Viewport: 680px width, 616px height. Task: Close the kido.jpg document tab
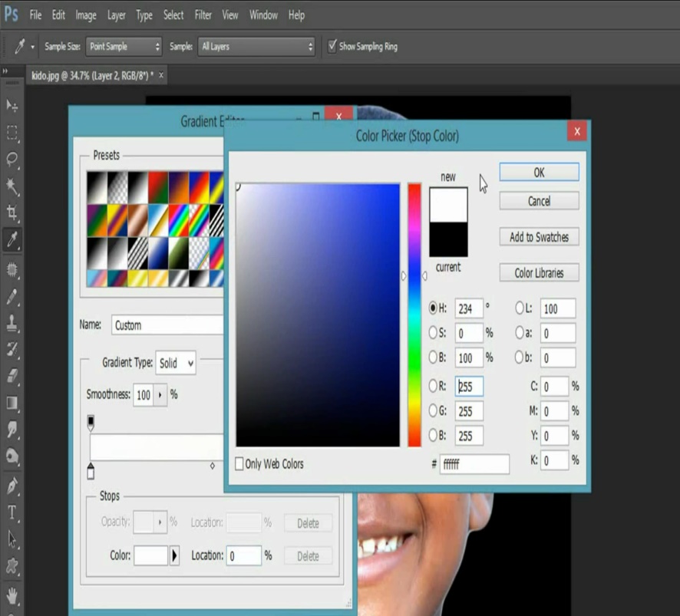point(161,75)
